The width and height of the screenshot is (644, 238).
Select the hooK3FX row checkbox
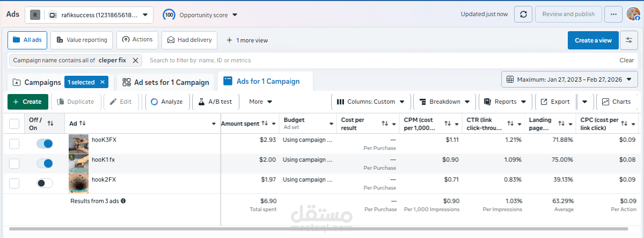(14, 143)
